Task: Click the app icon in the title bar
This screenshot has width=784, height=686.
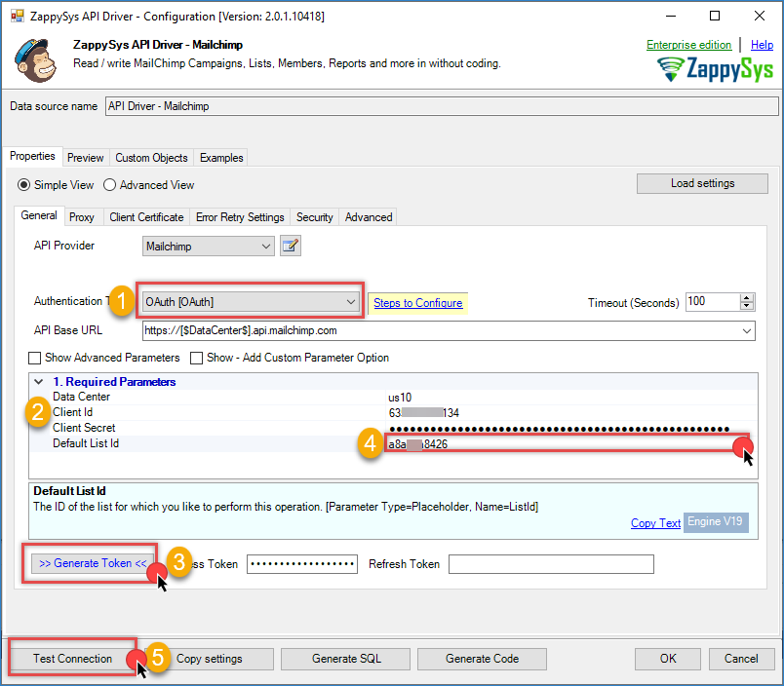Action: click(x=18, y=16)
